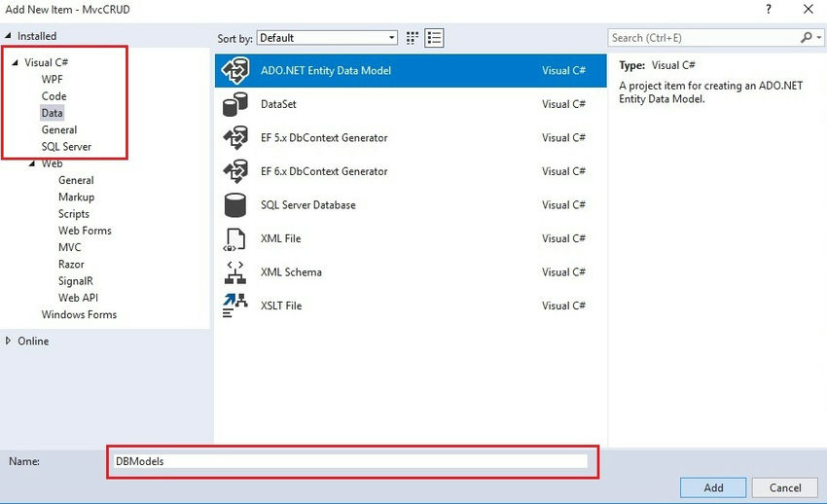Click the EF 6.x DbContext Generator icon

coord(235,171)
